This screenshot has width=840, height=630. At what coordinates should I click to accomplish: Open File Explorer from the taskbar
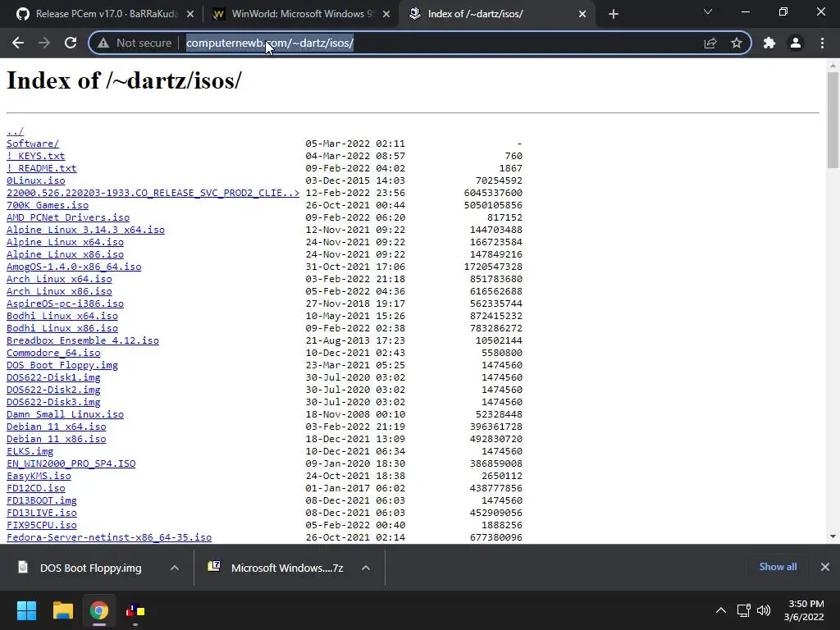click(62, 610)
